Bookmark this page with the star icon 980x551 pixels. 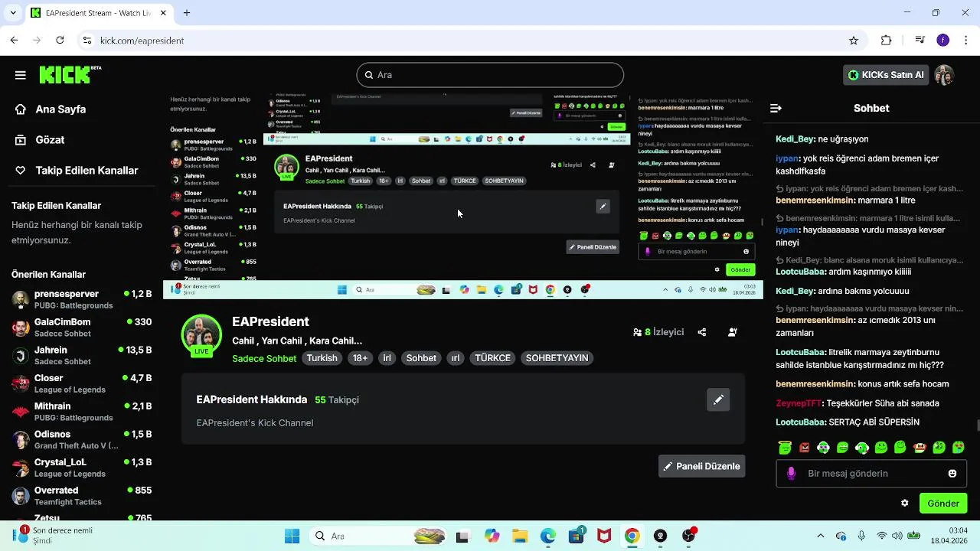pyautogui.click(x=854, y=41)
